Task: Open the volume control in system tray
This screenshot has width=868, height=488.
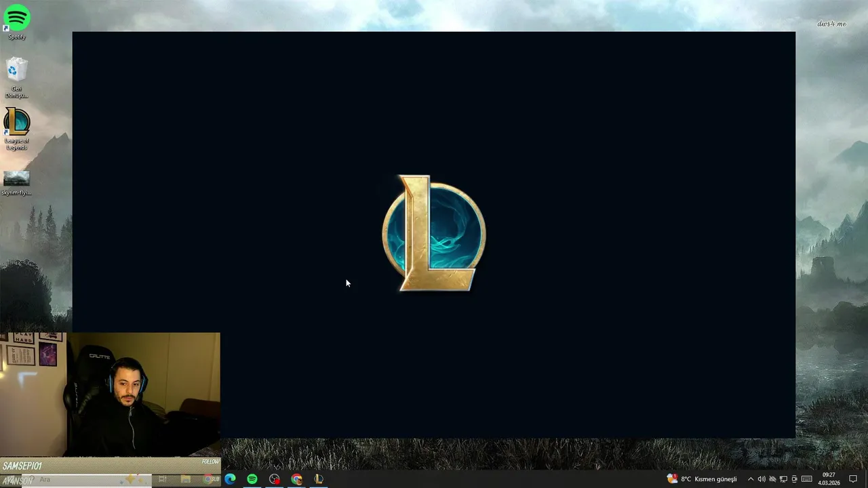Action: pos(762,479)
